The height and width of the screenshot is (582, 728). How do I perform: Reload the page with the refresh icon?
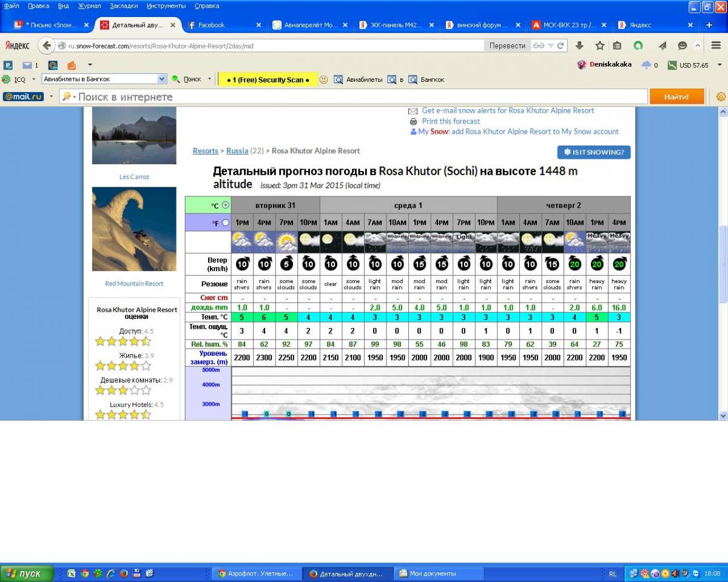click(561, 45)
